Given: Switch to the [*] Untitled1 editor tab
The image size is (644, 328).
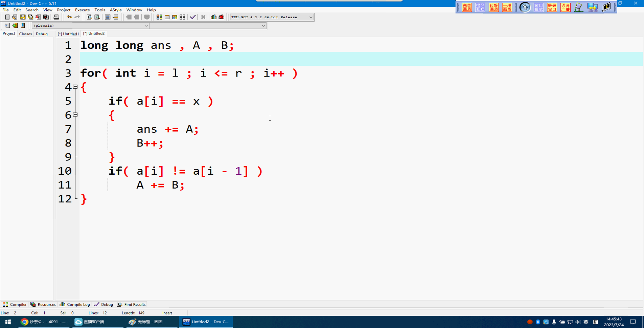Looking at the screenshot, I should coord(68,34).
